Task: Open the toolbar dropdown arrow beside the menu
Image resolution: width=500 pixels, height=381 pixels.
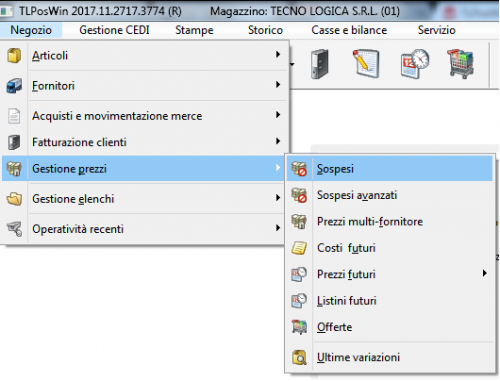Action: 292,64
